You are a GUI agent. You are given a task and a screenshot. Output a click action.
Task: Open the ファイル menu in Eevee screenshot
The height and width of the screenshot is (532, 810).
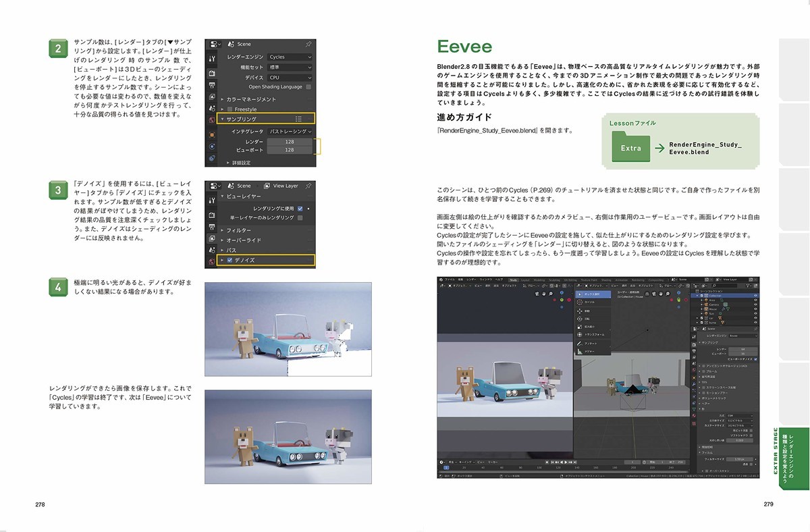[450, 280]
